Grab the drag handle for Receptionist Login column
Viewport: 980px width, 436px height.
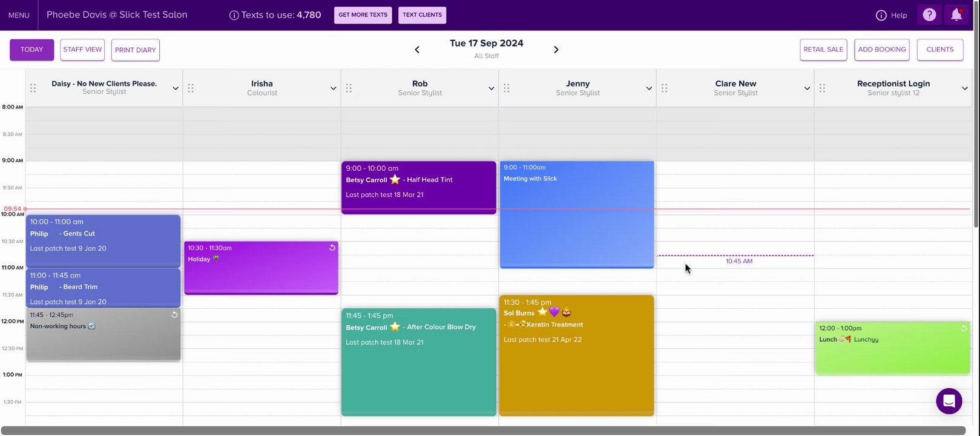[822, 88]
